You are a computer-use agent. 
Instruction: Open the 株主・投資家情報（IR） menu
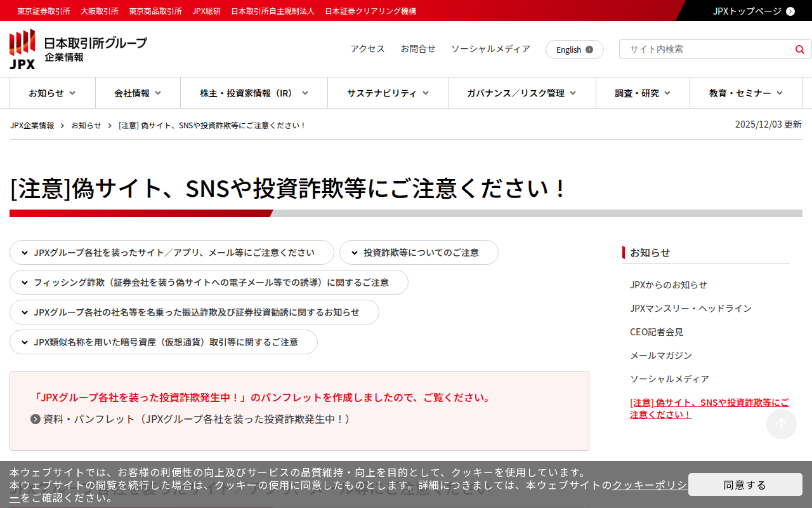[254, 93]
